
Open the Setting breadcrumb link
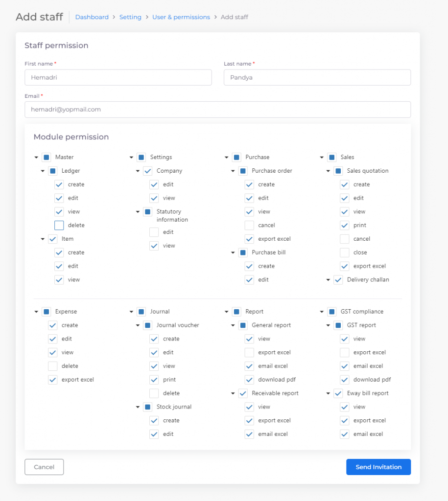pos(130,17)
